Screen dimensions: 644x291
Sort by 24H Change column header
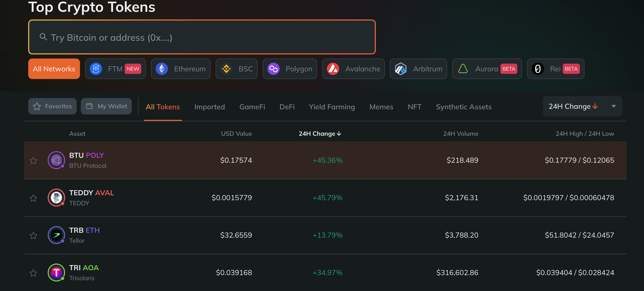pos(320,134)
